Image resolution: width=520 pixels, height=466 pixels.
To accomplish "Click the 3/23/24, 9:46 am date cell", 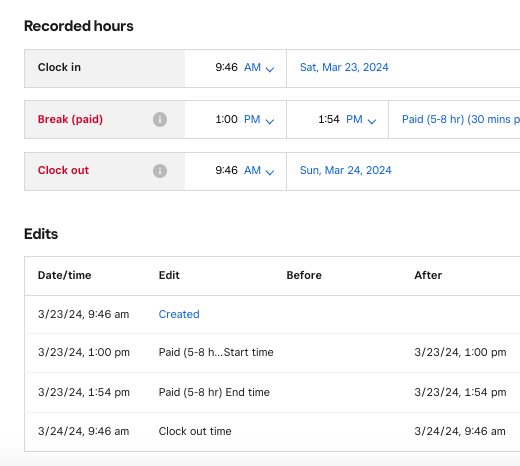I will tap(83, 314).
